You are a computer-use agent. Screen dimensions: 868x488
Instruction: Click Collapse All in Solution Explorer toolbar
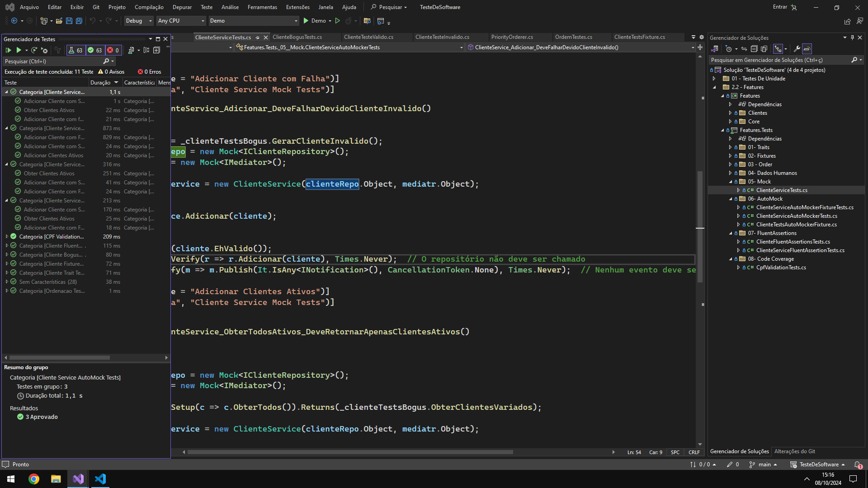pos(754,49)
